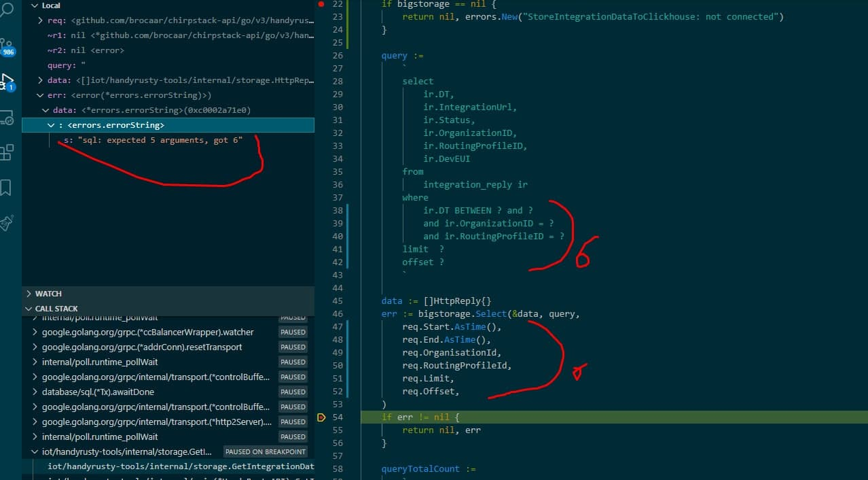Open the Search view in activity bar
The image size is (868, 480).
(x=5, y=10)
